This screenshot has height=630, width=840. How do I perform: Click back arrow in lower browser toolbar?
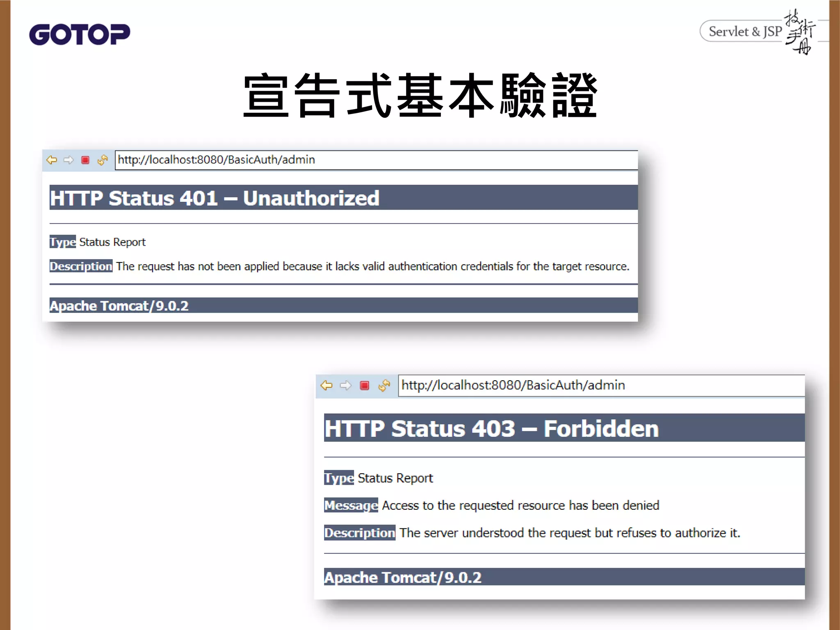pyautogui.click(x=326, y=386)
